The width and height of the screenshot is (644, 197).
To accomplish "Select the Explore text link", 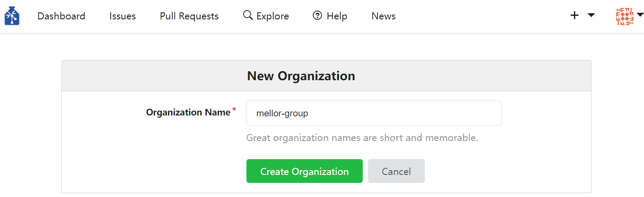I will point(273,16).
